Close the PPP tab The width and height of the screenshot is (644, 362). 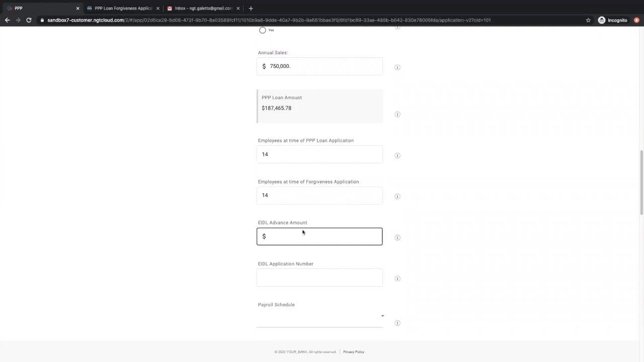77,9
